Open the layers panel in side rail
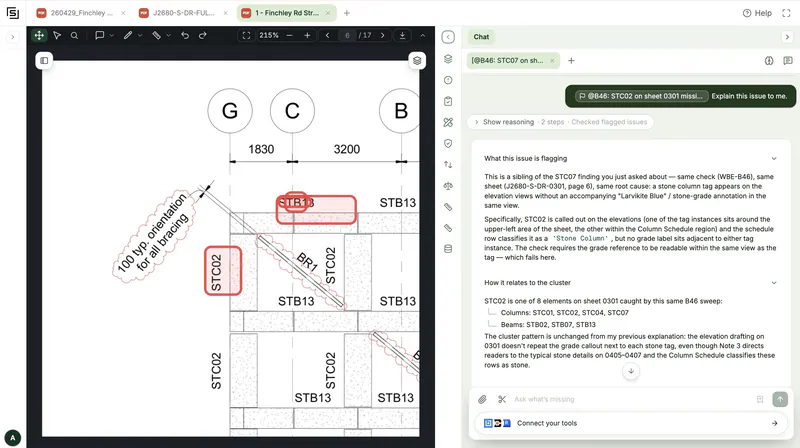Viewport: 800px width, 448px height. click(448, 59)
